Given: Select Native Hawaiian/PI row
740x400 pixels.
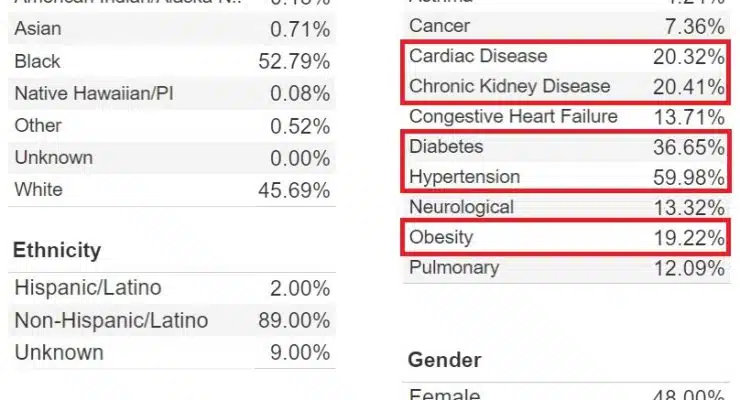Looking at the screenshot, I should click(x=172, y=93).
